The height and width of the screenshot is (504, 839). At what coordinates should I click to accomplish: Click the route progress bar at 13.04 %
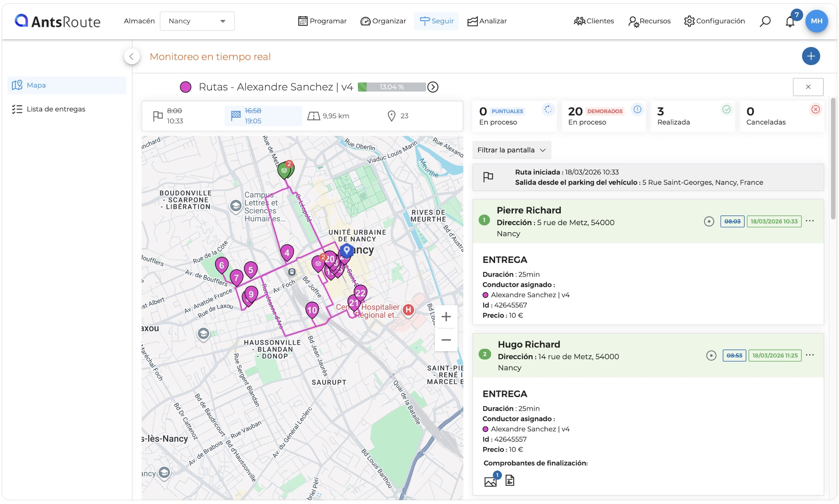tap(392, 87)
